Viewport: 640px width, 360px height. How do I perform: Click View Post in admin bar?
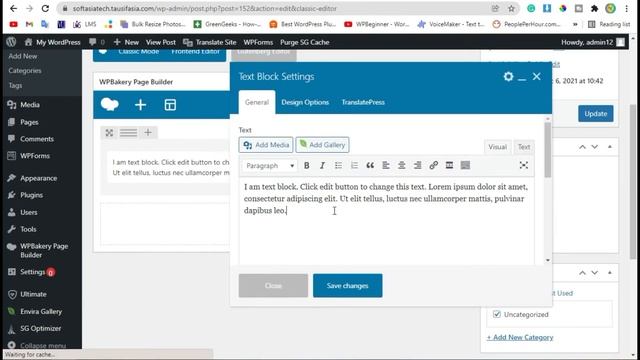161,42
